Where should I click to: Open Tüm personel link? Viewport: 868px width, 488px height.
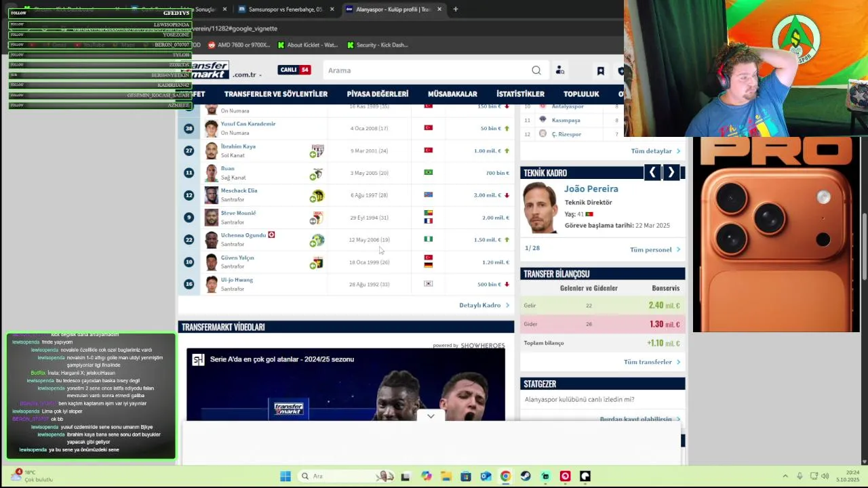click(655, 250)
